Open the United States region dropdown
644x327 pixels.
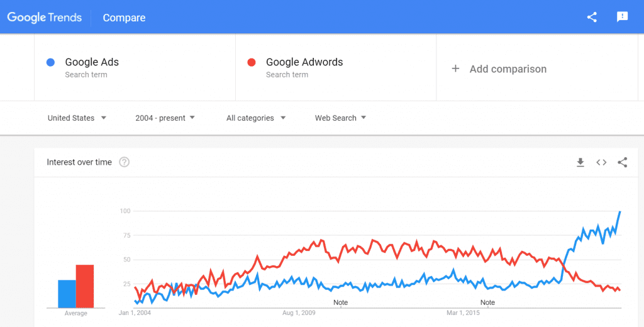tap(77, 118)
